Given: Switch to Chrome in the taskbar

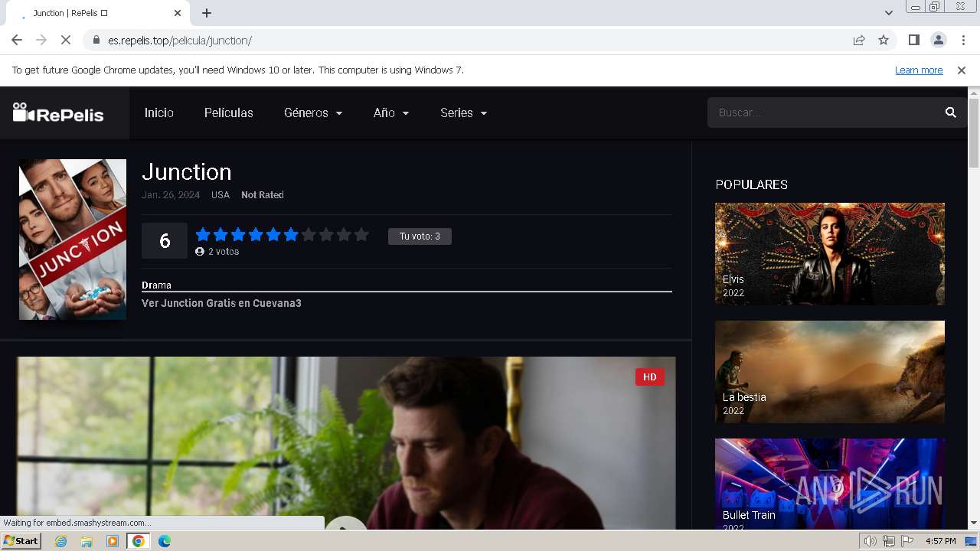Looking at the screenshot, I should pyautogui.click(x=139, y=541).
